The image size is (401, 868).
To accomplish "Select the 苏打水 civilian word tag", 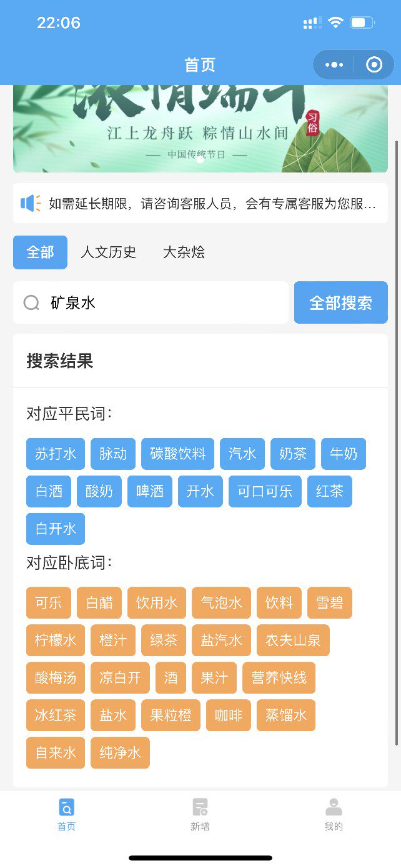I will (56, 454).
